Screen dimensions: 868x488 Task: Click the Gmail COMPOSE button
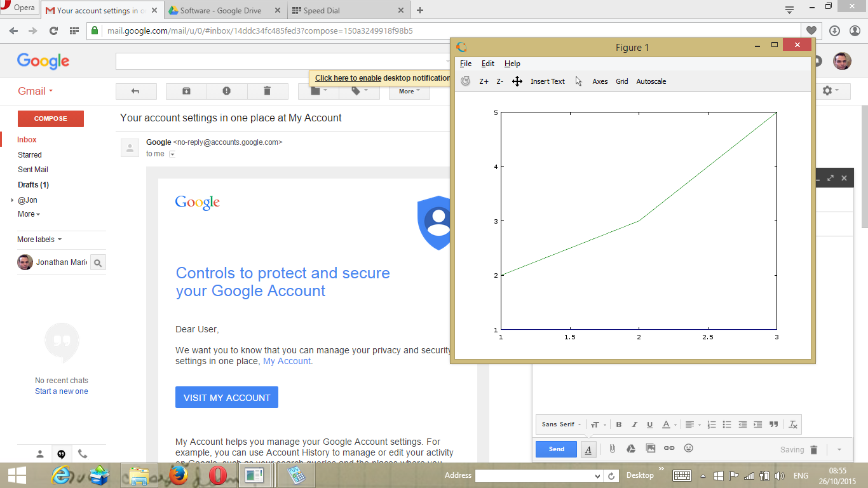(x=50, y=118)
